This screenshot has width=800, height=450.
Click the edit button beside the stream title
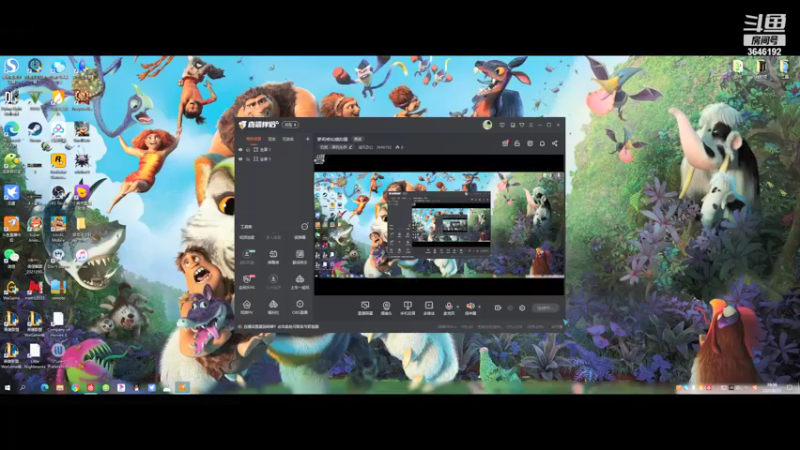pos(358,139)
